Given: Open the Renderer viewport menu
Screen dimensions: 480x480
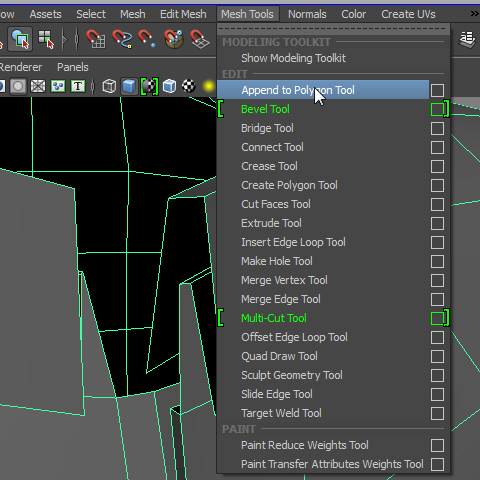Looking at the screenshot, I should (21, 67).
